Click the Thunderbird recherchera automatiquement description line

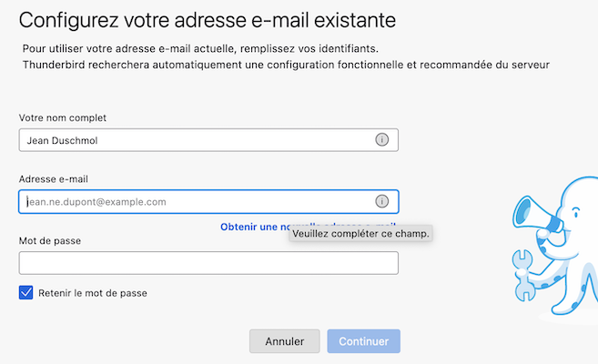(286, 65)
